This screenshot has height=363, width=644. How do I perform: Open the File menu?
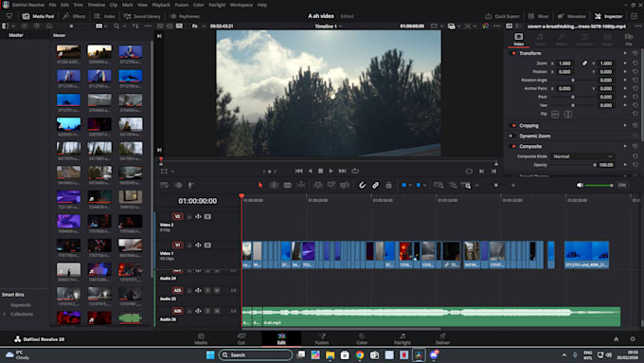click(53, 5)
